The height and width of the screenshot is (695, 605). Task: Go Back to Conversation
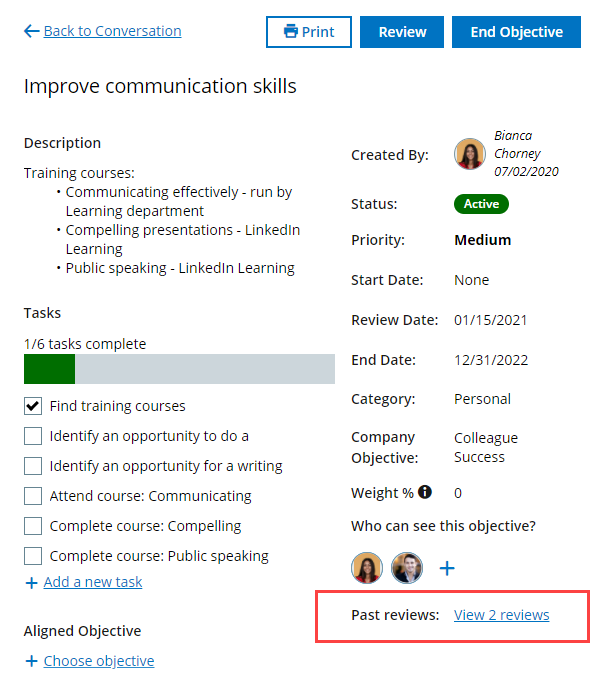click(x=112, y=32)
